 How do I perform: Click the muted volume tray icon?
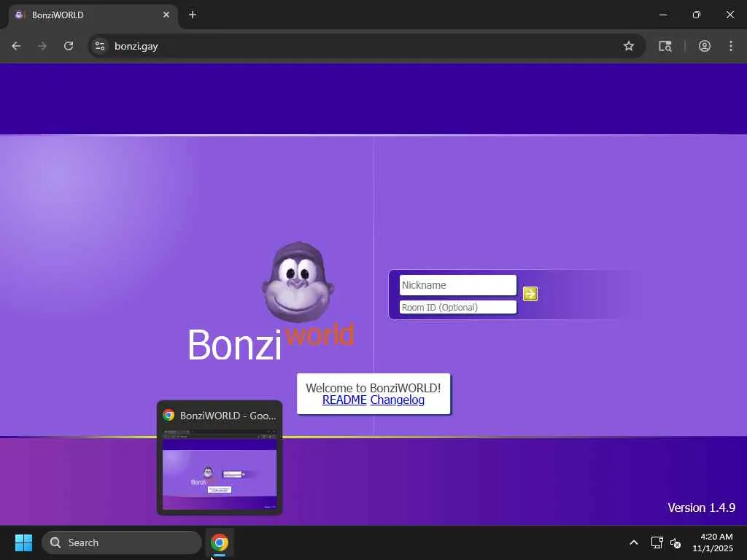pyautogui.click(x=676, y=542)
